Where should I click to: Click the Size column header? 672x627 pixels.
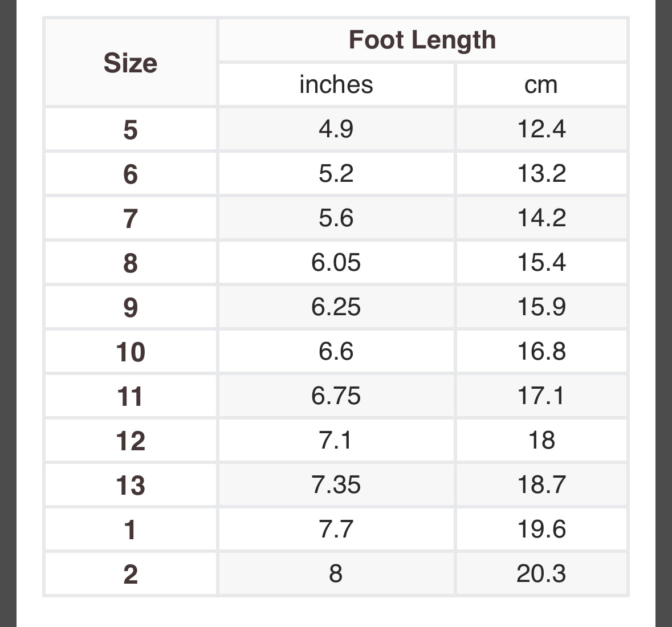[x=131, y=63]
